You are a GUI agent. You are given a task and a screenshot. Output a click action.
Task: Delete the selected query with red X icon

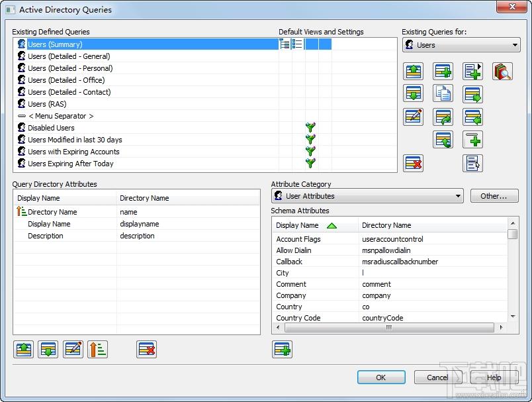(414, 164)
